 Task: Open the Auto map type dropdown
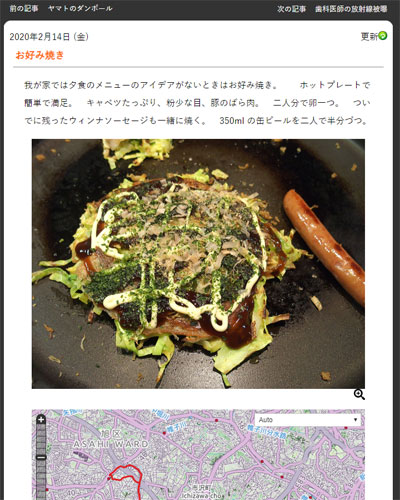(308, 420)
